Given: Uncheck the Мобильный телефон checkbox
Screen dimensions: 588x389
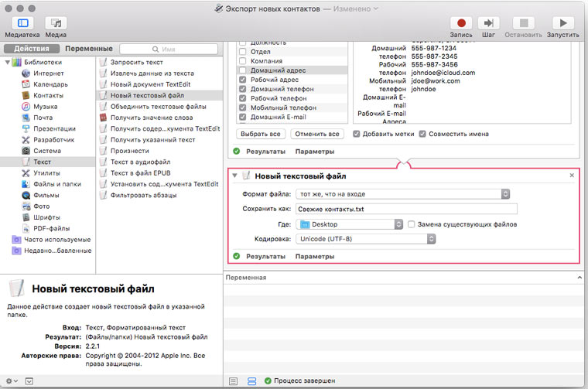Looking at the screenshot, I should coord(243,107).
